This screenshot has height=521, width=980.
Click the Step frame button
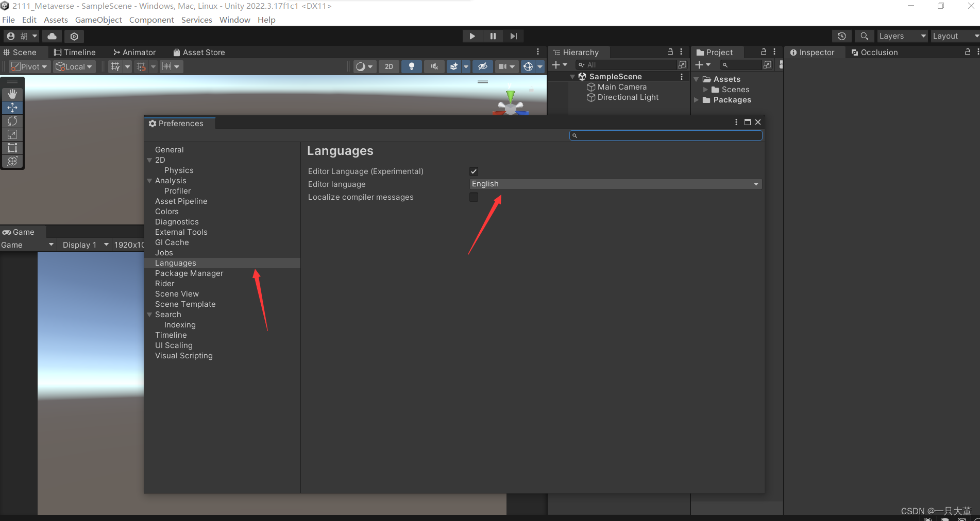tap(513, 36)
